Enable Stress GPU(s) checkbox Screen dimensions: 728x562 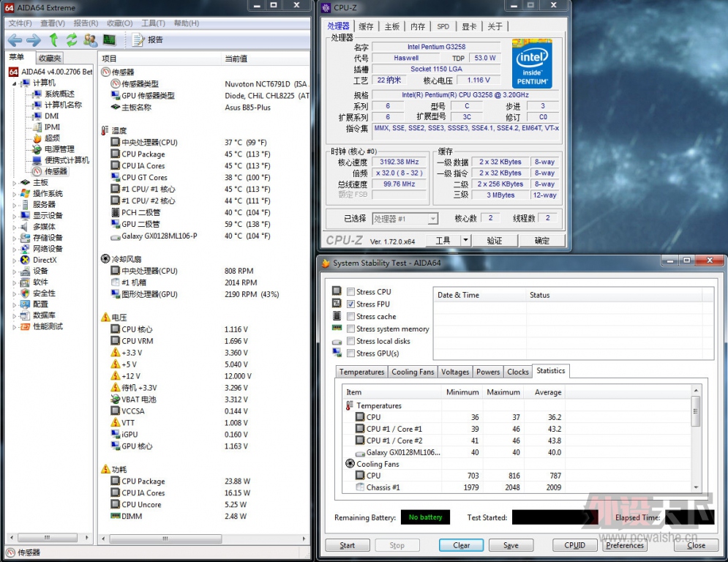pyautogui.click(x=351, y=353)
